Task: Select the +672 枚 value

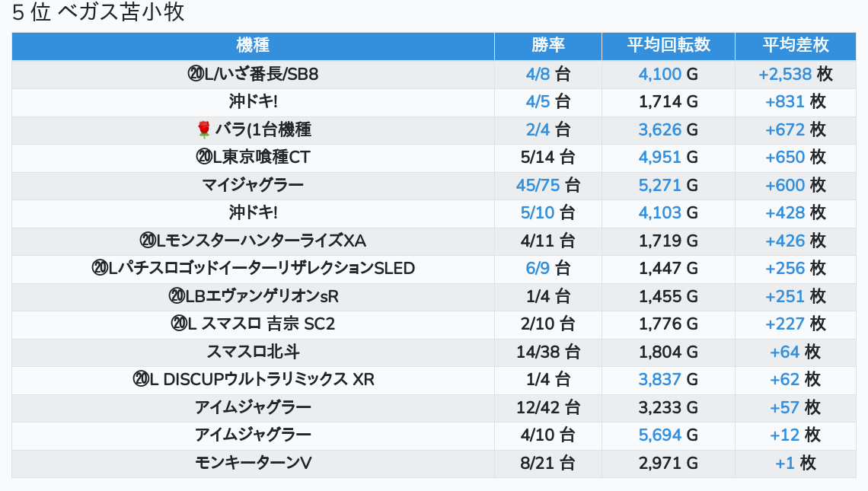Action: point(796,129)
